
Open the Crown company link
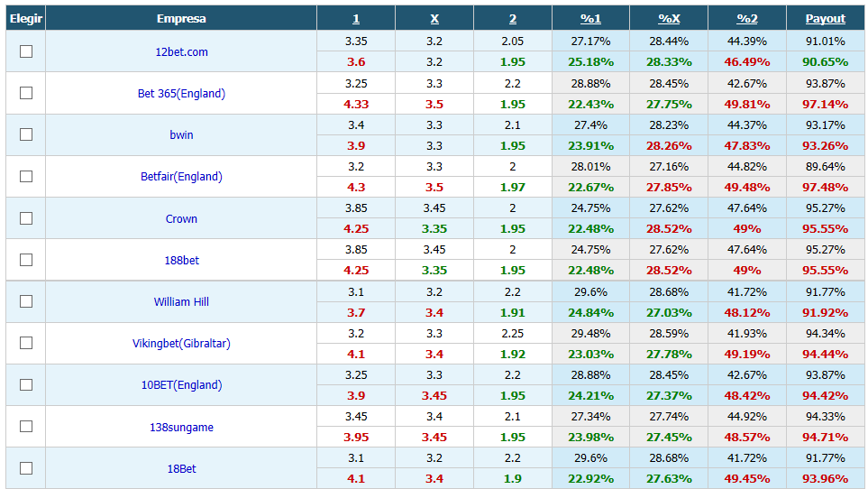pos(181,218)
